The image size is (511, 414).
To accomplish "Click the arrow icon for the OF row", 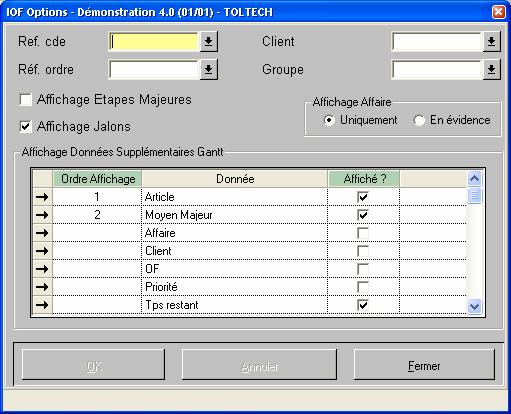I will point(42,269).
